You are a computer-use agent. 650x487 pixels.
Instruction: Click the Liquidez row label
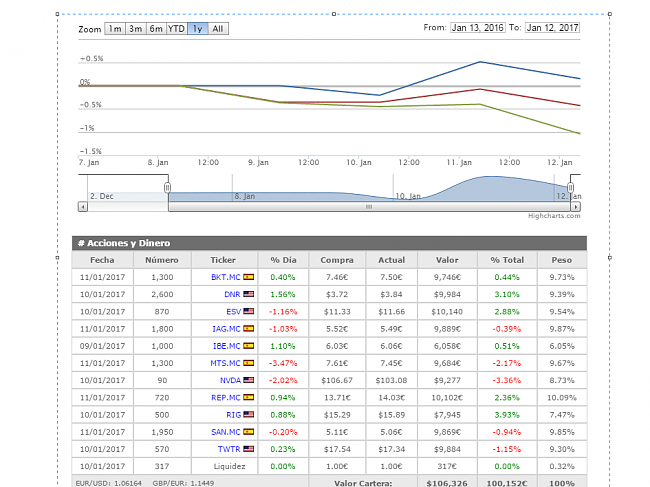(229, 466)
